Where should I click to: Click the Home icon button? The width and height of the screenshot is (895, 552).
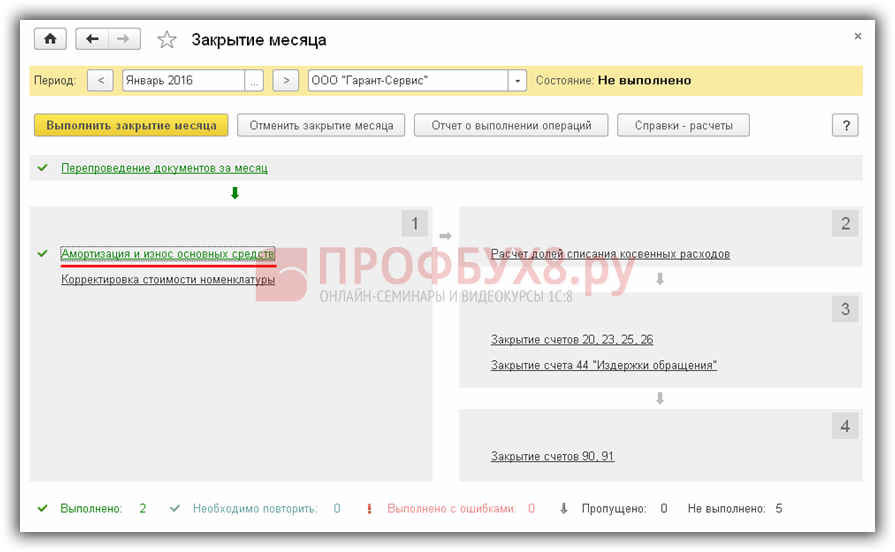50,39
